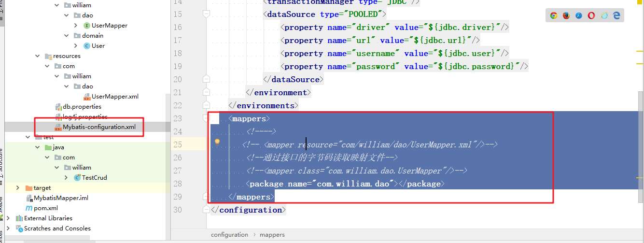Expand the User class node arrow
Viewport: 644px width, 243px height.
pyautogui.click(x=76, y=46)
